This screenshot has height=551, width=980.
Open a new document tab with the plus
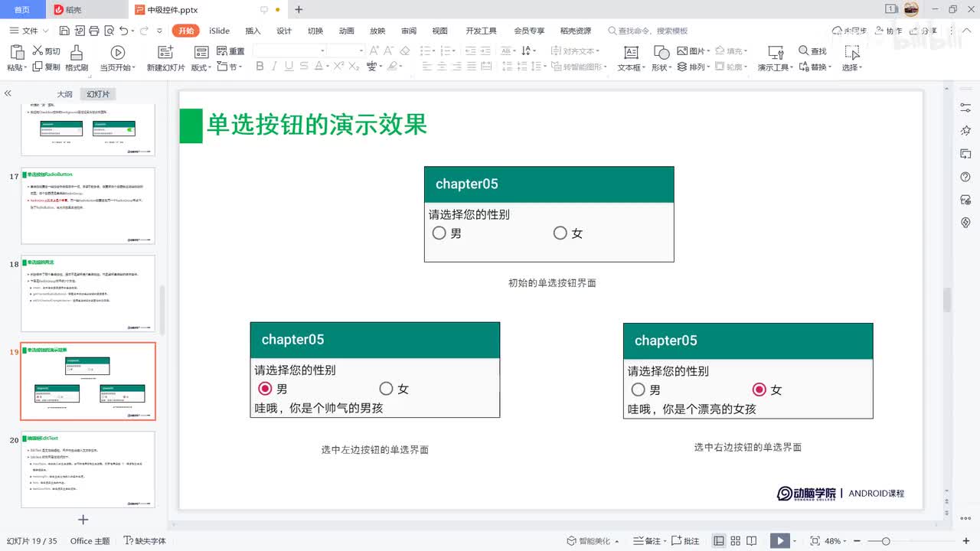click(299, 10)
